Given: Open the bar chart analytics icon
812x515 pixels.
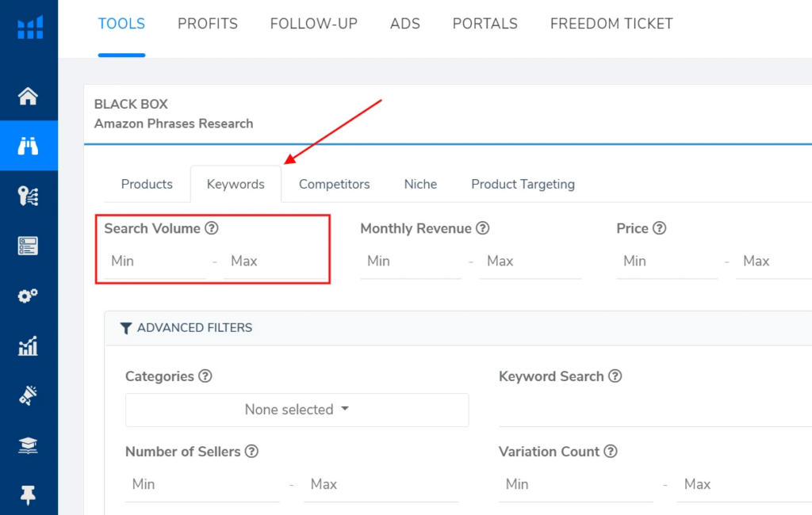Looking at the screenshot, I should point(28,345).
